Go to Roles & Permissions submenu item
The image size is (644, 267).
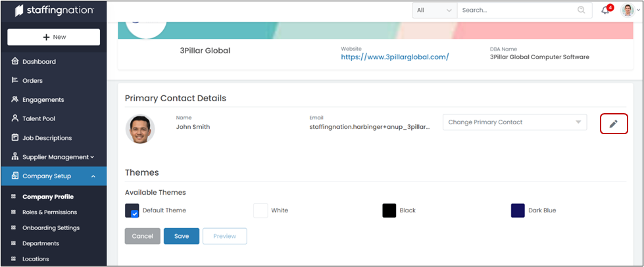click(50, 212)
